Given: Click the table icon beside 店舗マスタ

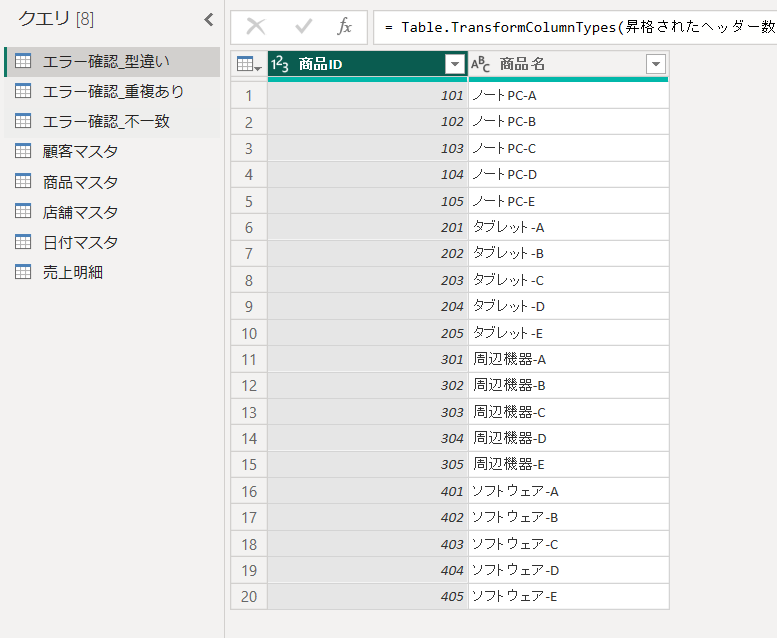Looking at the screenshot, I should pos(23,211).
